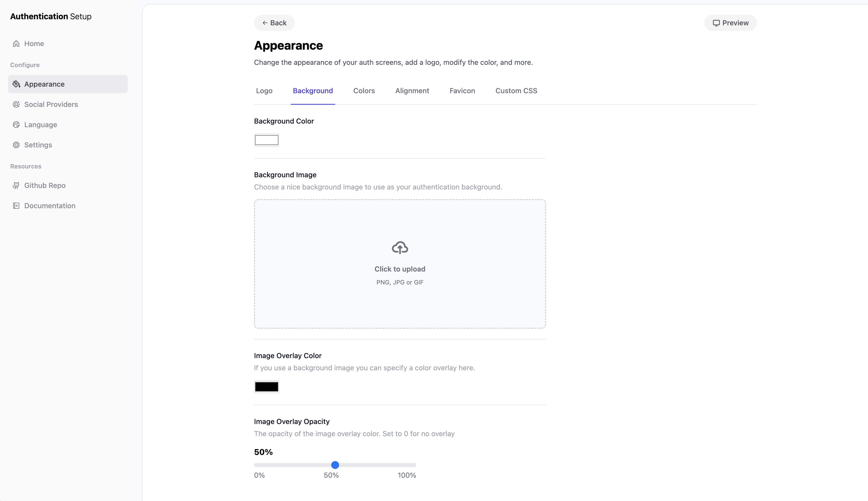Open the white Background Color swatch

coord(266,140)
